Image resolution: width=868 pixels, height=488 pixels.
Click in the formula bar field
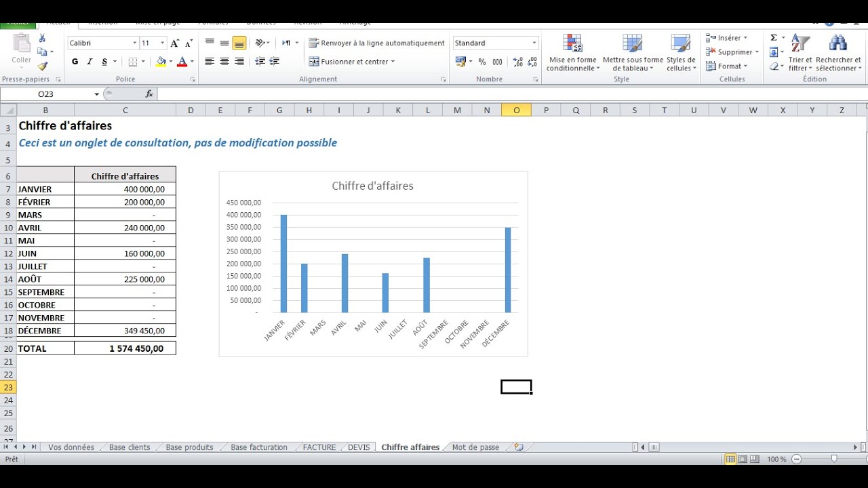pos(512,94)
